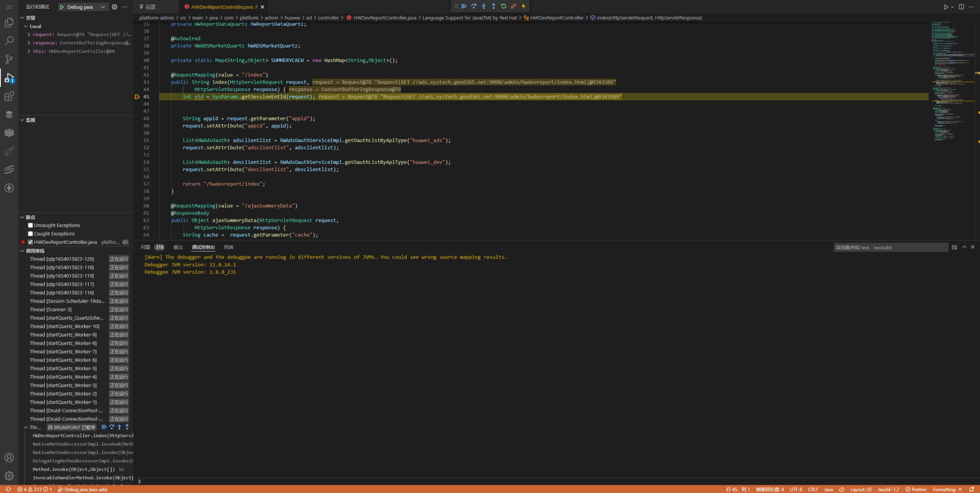Select the HWDevReportController.java editor tab

coord(224,7)
